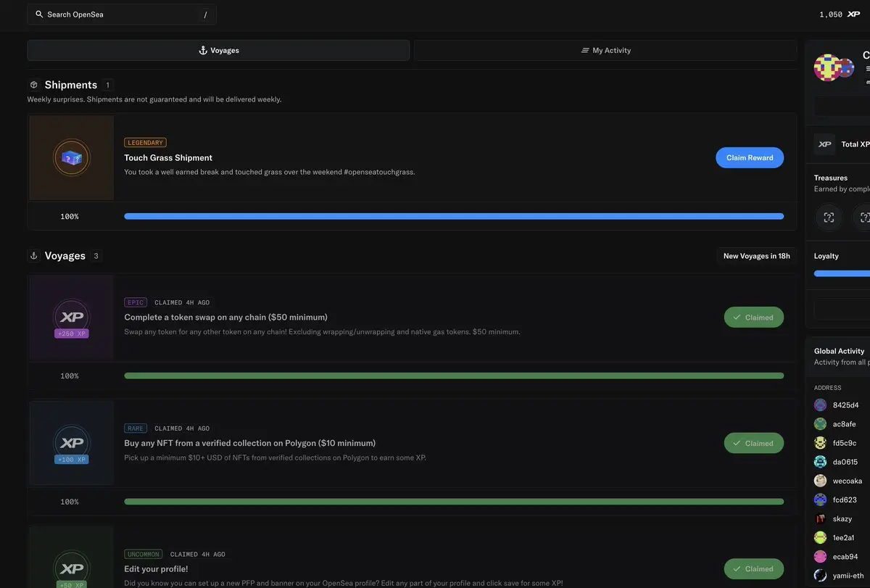Open user skazy in Global Activity
Image resolution: width=870 pixels, height=588 pixels.
[842, 518]
